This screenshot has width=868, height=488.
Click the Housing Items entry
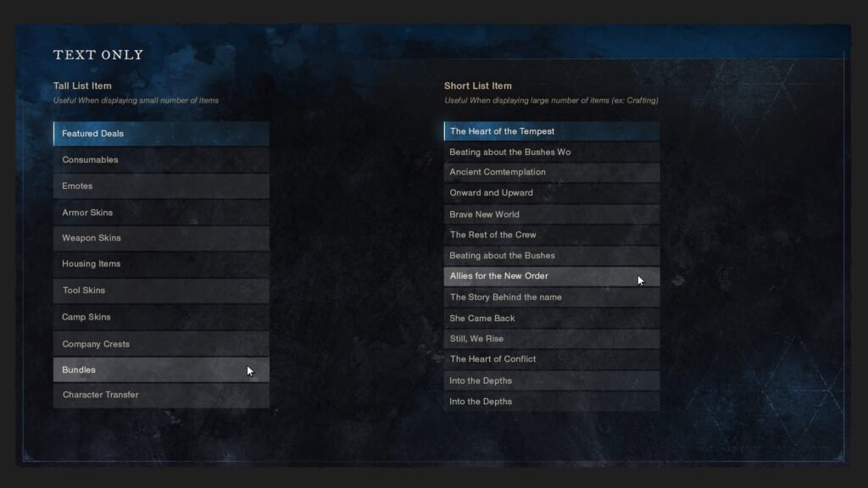point(161,264)
